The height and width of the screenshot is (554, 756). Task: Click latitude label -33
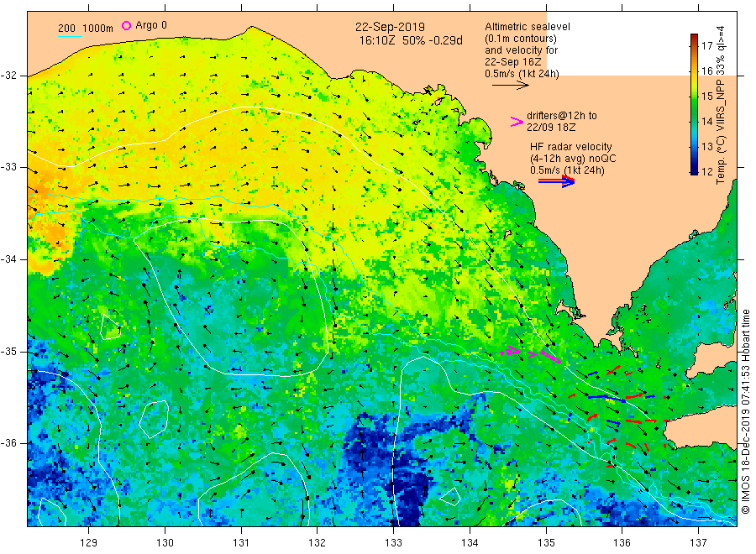coord(8,167)
